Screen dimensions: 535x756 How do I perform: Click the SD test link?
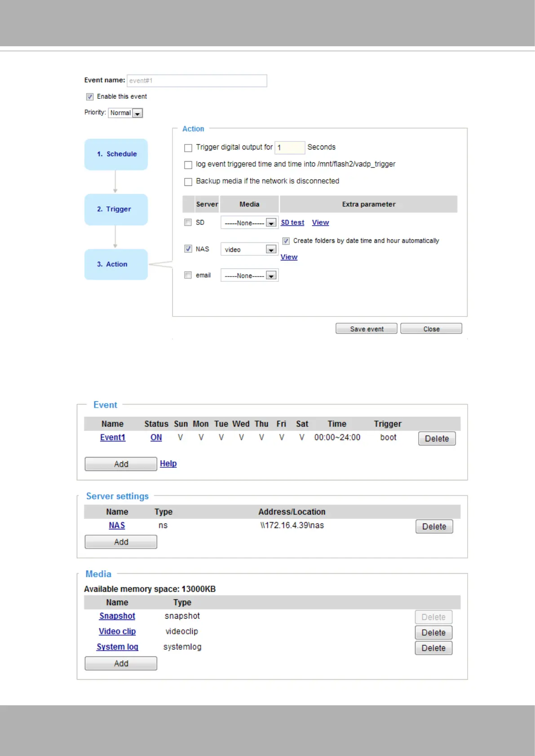292,223
